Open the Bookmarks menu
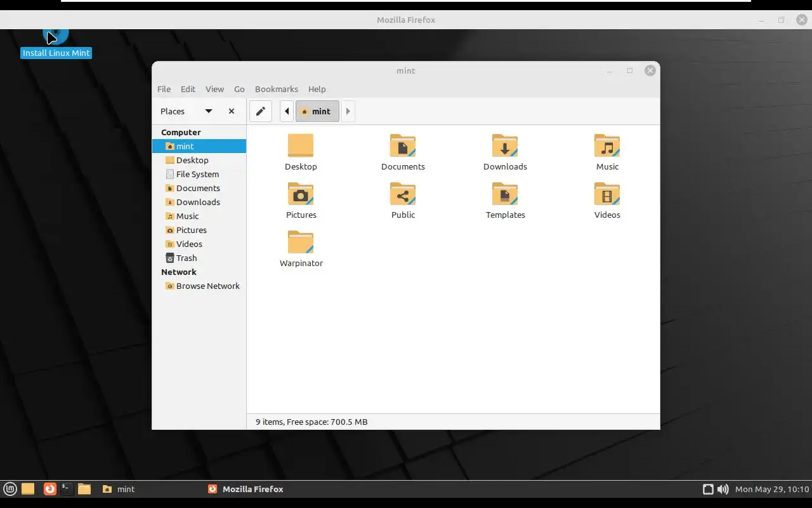 point(277,89)
